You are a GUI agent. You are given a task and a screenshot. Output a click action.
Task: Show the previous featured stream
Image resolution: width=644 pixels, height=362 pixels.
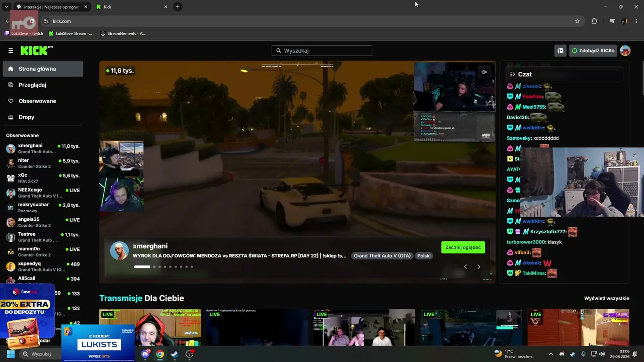(465, 267)
